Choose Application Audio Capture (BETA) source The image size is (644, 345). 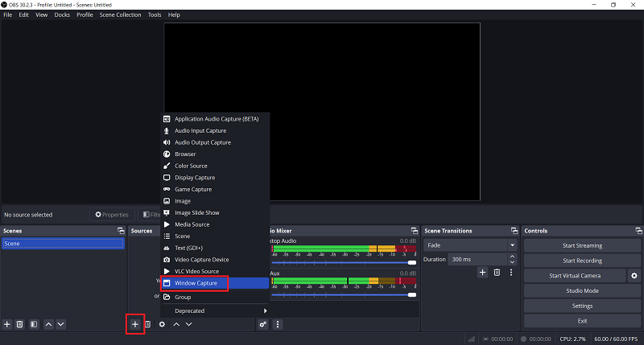click(x=215, y=119)
